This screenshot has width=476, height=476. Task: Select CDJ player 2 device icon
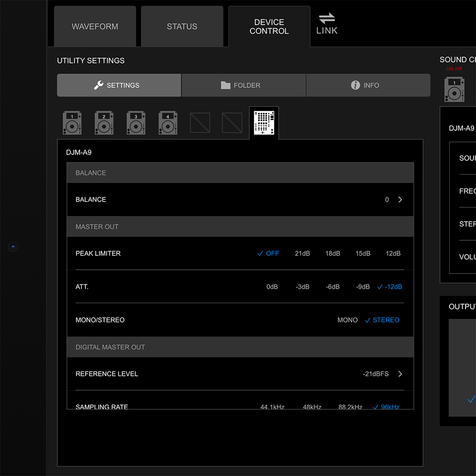coord(104,123)
